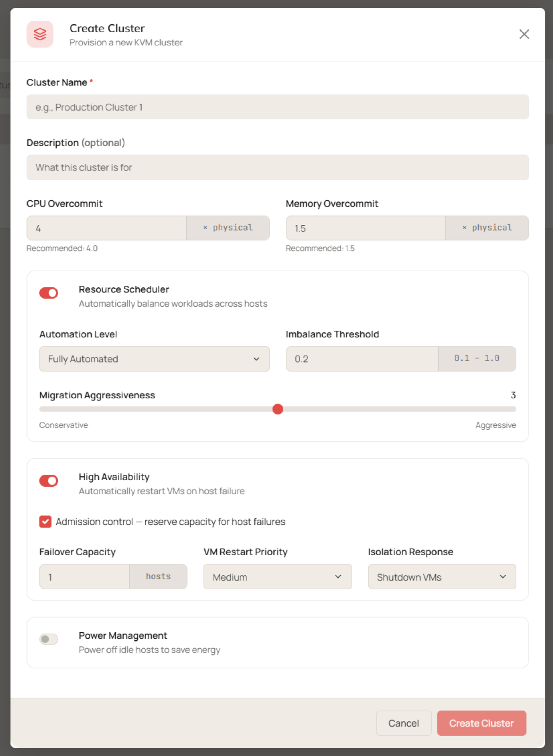Focus the Cluster Name input field
Screen dimensions: 553x756
coord(277,107)
